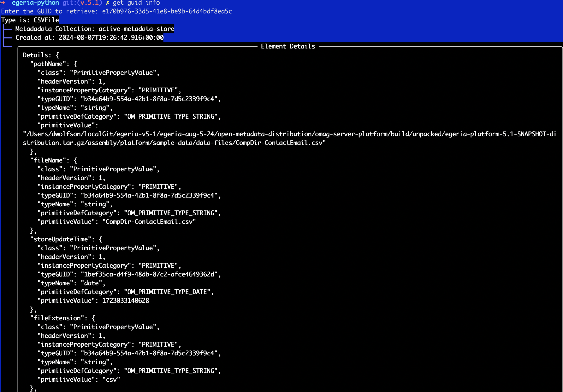Click the CompDir-ContactEmail.csv primitive value
This screenshot has width=563, height=392.
pos(149,222)
